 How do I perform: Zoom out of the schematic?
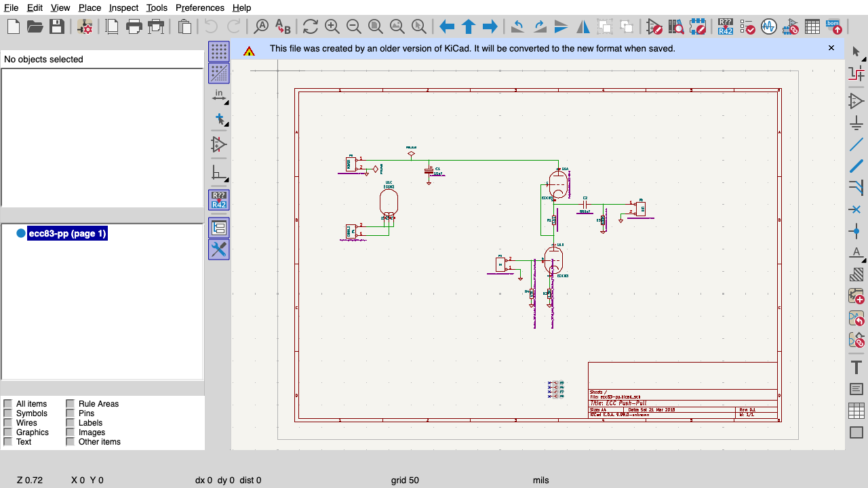(354, 26)
